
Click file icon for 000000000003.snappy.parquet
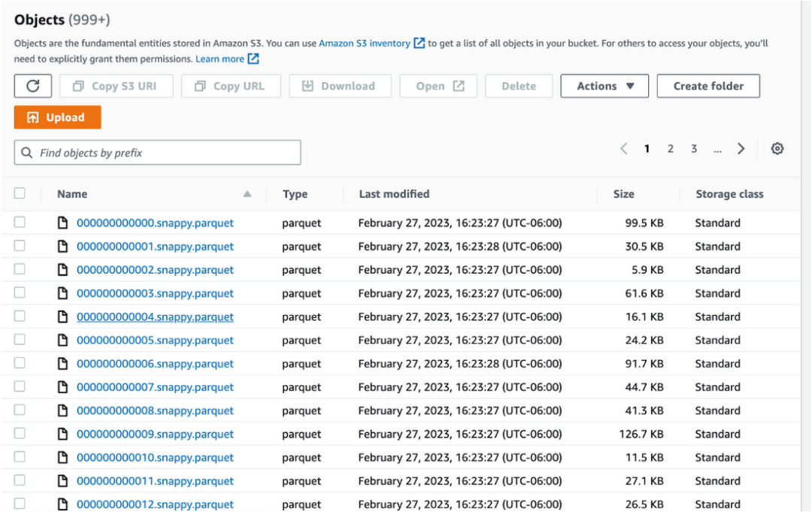(62, 293)
